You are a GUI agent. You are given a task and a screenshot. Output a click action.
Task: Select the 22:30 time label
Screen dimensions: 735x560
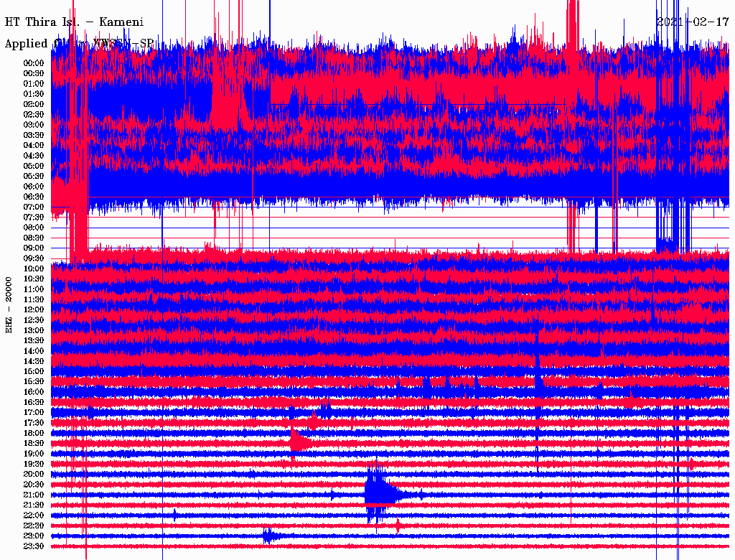pos(34,526)
